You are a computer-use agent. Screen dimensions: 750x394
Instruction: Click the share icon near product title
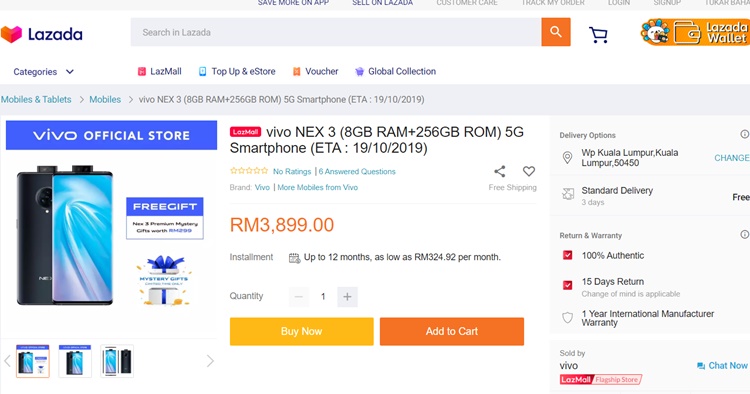click(499, 171)
